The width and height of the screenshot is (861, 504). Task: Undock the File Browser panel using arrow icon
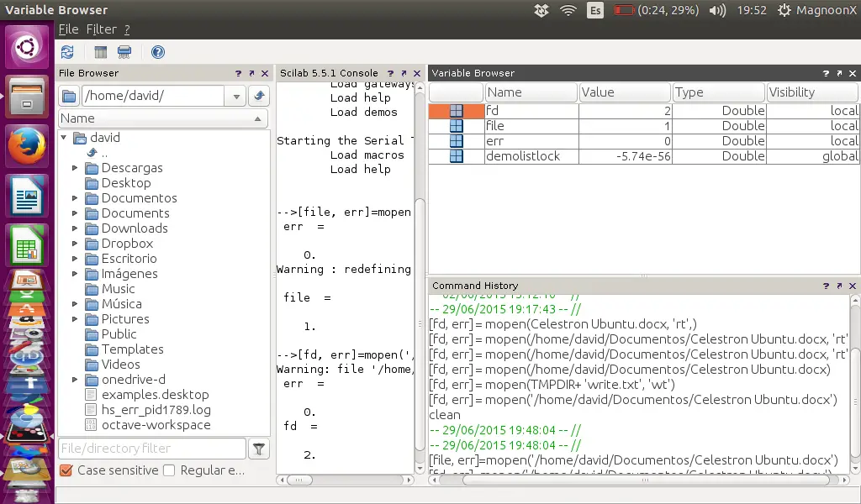point(251,73)
